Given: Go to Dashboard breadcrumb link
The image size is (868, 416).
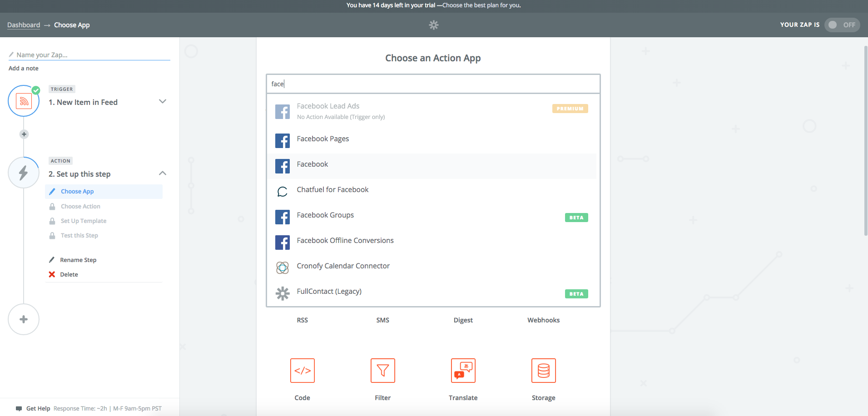Looking at the screenshot, I should coord(24,25).
